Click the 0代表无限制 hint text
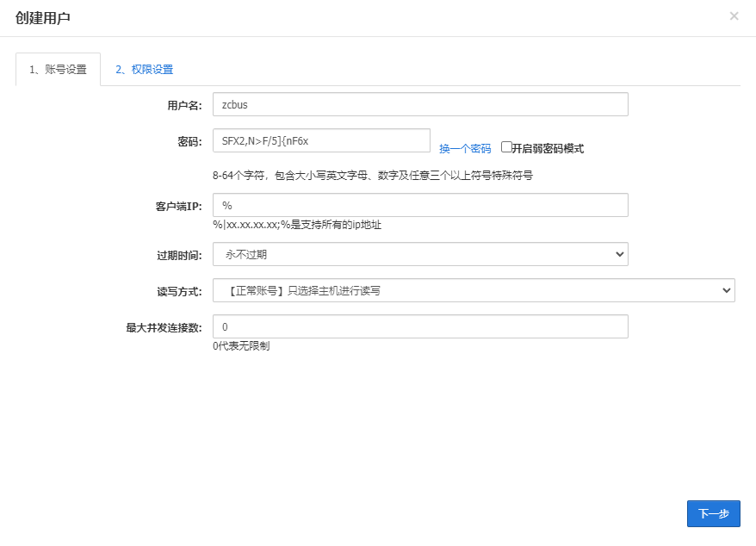756x546 pixels. click(x=241, y=346)
